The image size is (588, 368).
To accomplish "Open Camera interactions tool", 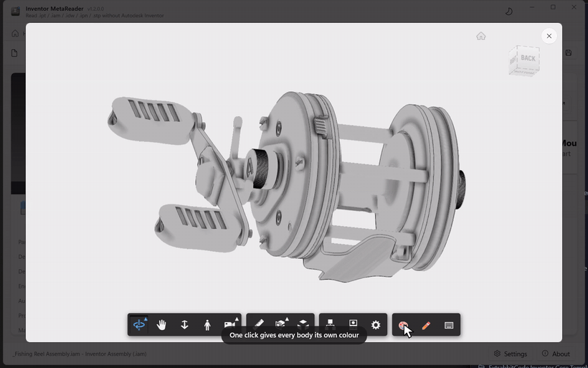I will pos(231,324).
